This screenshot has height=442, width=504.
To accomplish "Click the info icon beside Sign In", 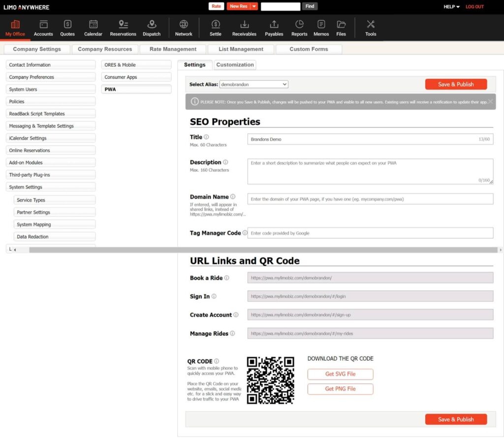I will pyautogui.click(x=214, y=296).
